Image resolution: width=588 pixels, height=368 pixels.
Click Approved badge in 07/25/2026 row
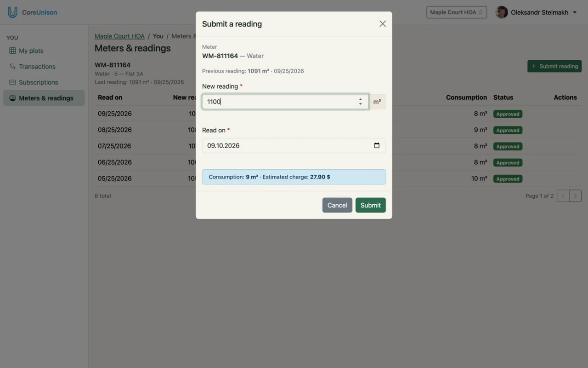click(x=508, y=146)
